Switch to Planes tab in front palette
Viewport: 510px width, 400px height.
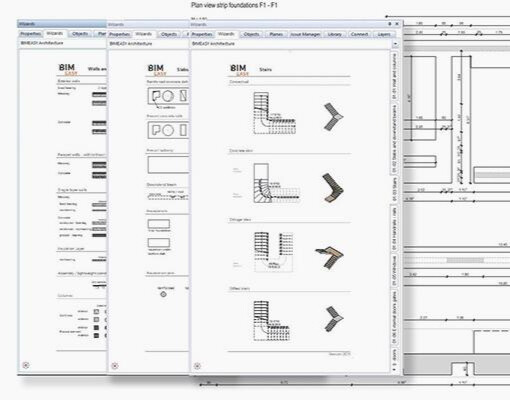276,34
